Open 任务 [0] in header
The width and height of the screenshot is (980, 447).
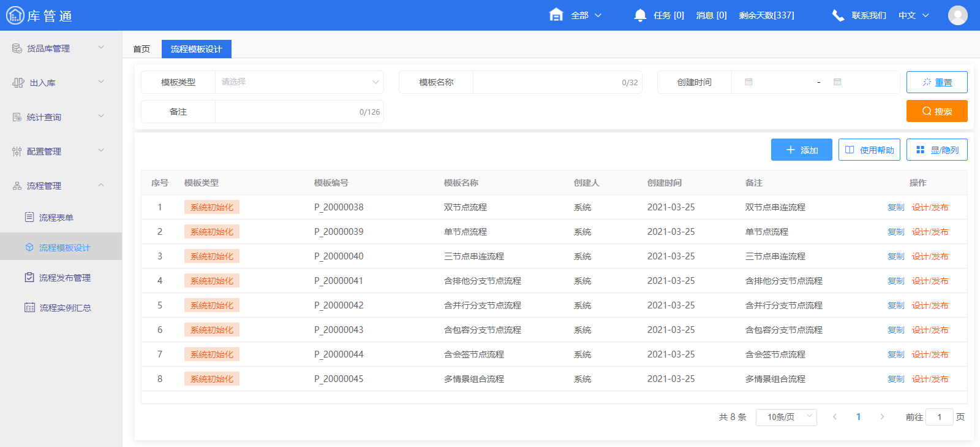(669, 15)
